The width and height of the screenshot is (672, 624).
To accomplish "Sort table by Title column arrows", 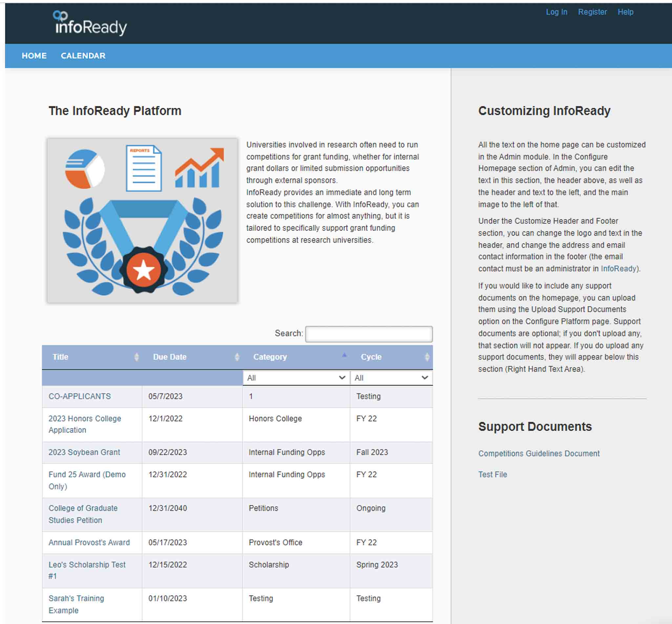I will point(136,357).
